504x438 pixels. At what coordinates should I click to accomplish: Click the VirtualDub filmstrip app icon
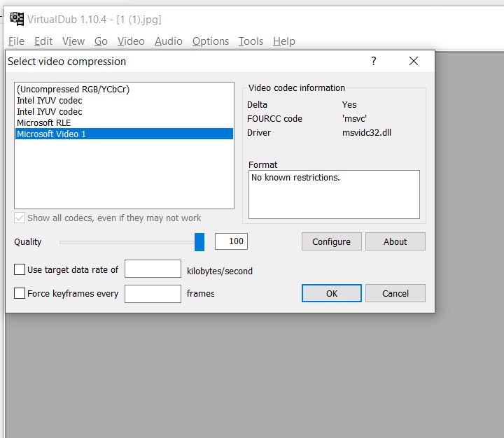coord(17,19)
